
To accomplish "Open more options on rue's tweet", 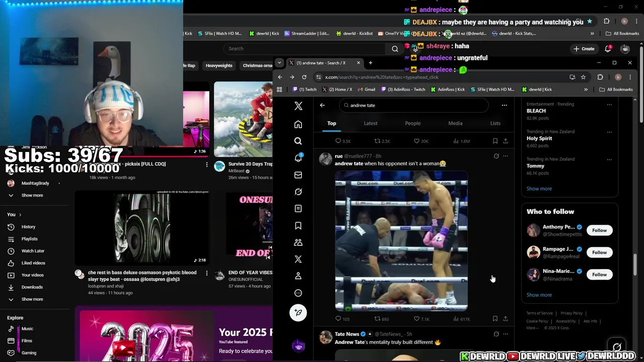I will coord(506,156).
